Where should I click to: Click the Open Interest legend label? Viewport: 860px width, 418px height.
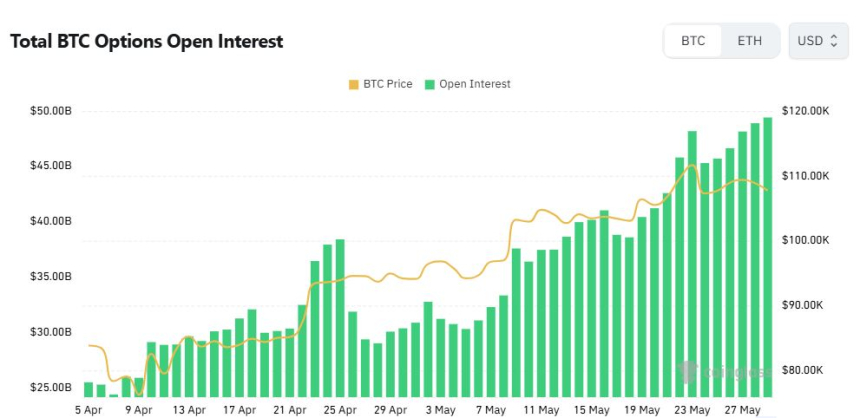tap(474, 84)
